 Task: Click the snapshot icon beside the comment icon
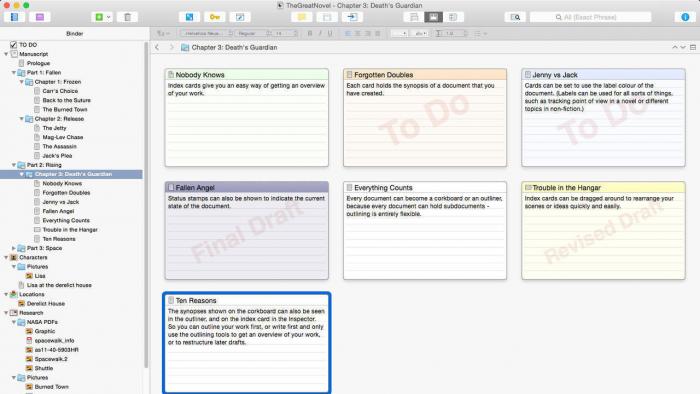pos(327,17)
